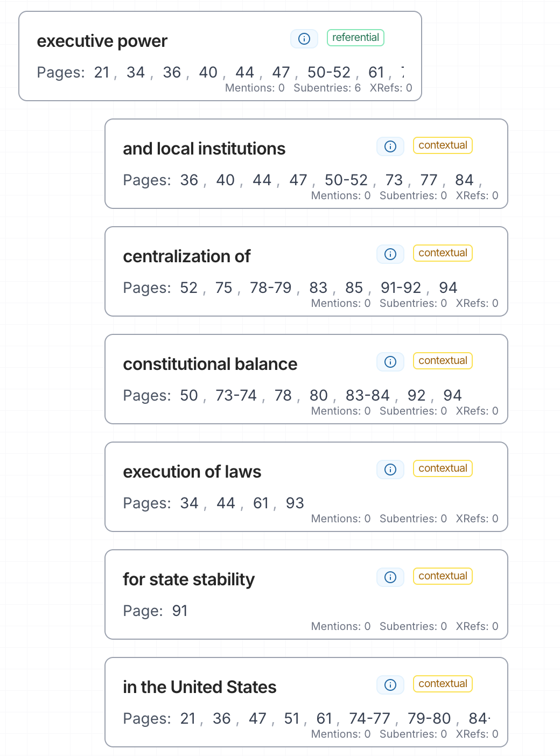This screenshot has height=756, width=560.
Task: Select the and local institutions entry title
Action: (x=204, y=149)
